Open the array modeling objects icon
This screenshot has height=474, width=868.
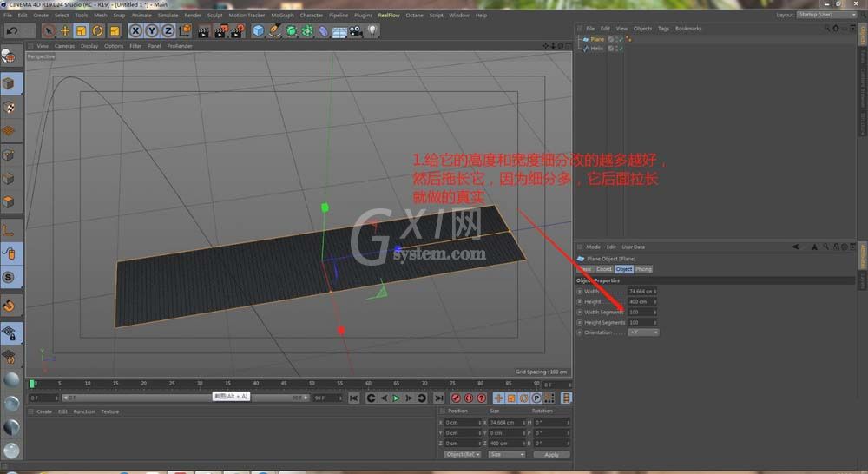point(307,31)
